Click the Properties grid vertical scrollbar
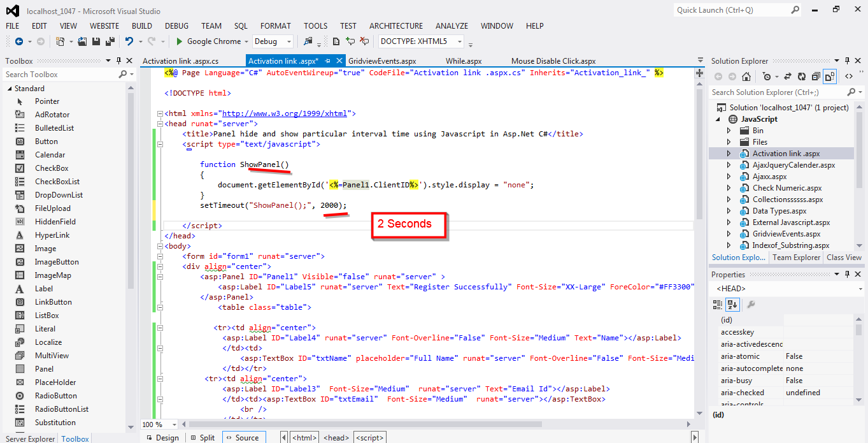 pos(859,329)
